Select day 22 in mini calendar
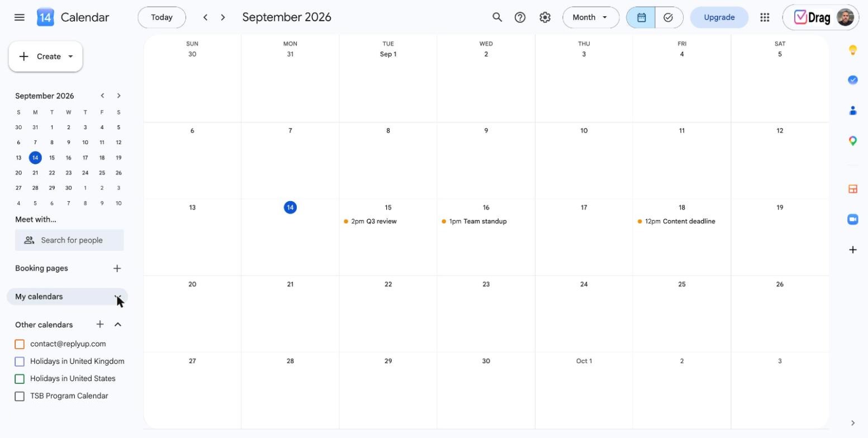 52,173
